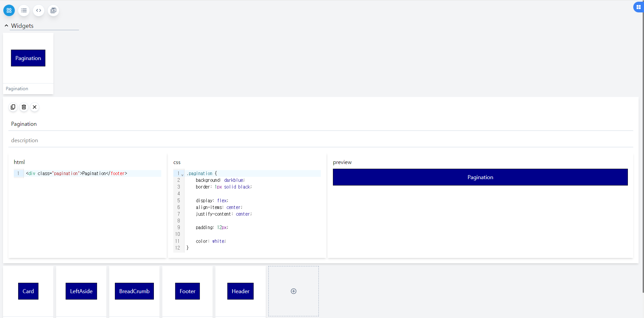
Task: Close the Pagination editor panel
Action: [35, 107]
